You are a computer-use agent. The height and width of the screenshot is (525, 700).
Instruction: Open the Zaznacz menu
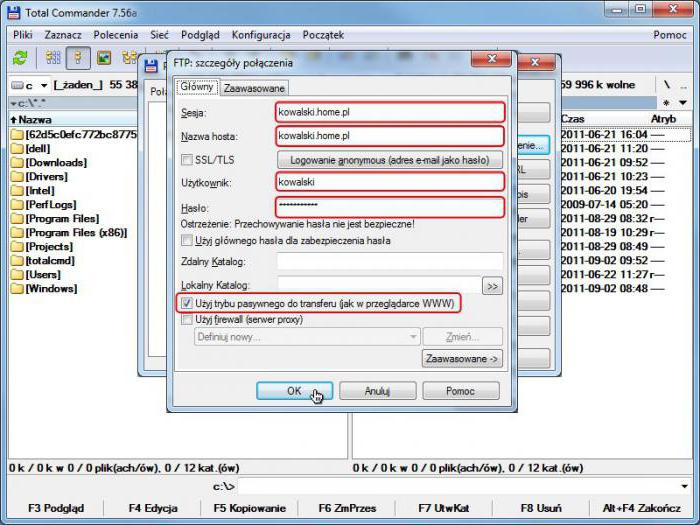point(63,35)
